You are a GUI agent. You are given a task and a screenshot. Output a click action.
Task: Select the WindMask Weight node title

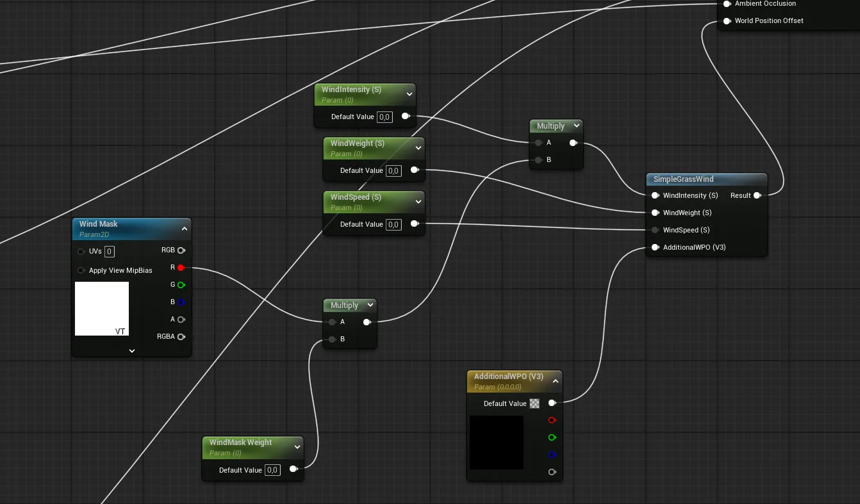[x=240, y=443]
